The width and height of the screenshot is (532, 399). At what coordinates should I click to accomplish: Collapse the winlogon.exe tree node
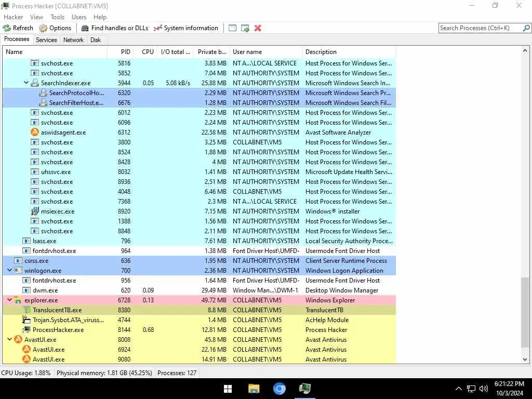click(9, 270)
